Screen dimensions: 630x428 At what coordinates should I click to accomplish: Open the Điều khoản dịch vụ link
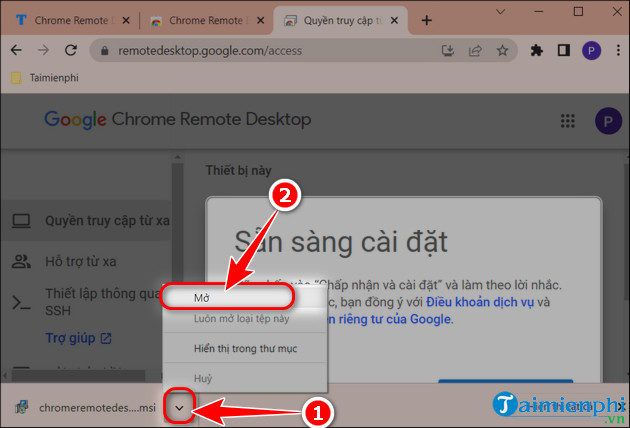click(x=480, y=302)
